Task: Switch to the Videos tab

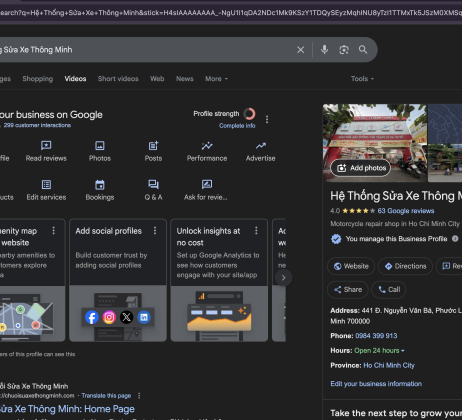Action: tap(75, 79)
